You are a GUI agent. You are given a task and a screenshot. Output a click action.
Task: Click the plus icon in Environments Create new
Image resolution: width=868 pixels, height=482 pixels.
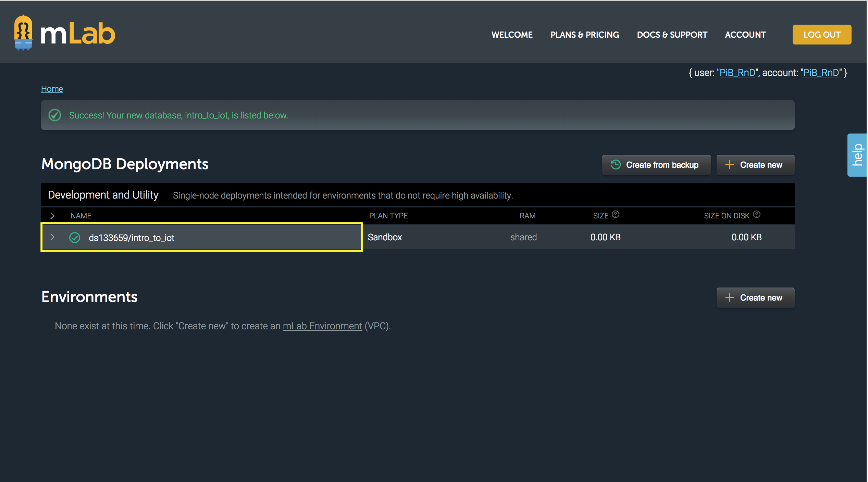coord(729,297)
